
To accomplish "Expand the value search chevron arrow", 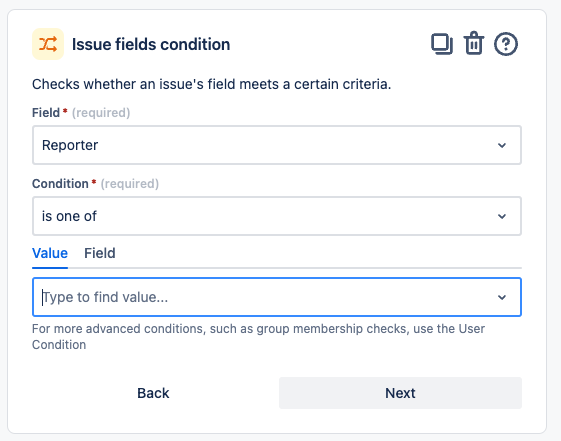I will [x=502, y=297].
